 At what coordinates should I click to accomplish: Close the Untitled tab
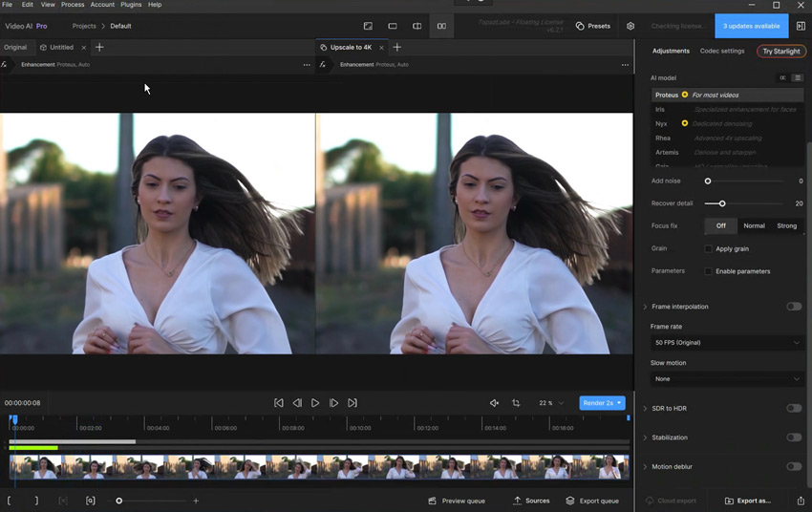[84, 48]
